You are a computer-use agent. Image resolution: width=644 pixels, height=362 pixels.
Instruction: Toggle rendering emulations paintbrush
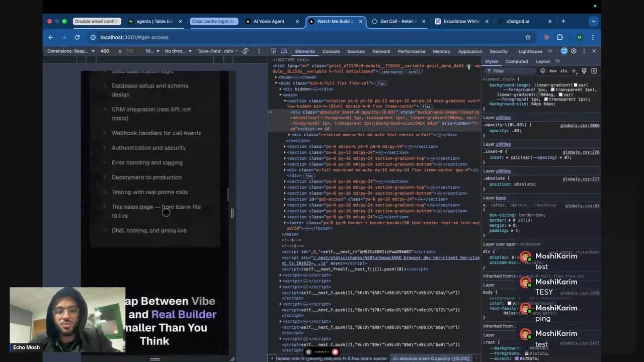(x=584, y=71)
